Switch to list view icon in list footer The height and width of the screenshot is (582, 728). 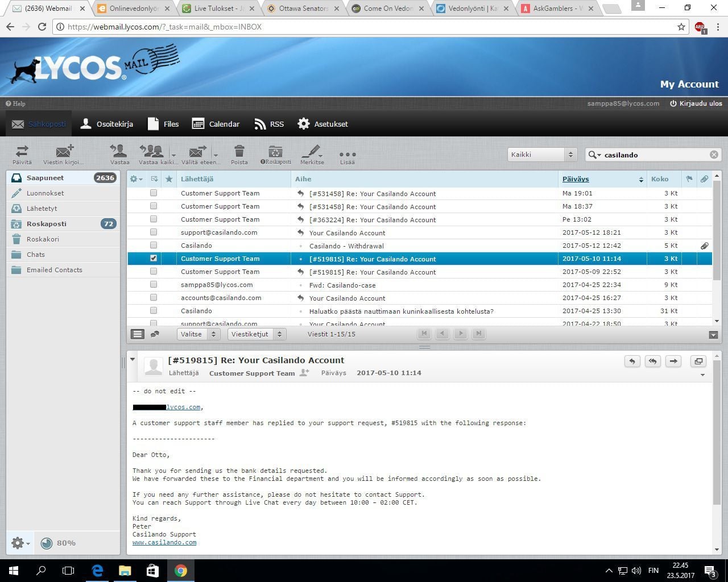pyautogui.click(x=138, y=334)
